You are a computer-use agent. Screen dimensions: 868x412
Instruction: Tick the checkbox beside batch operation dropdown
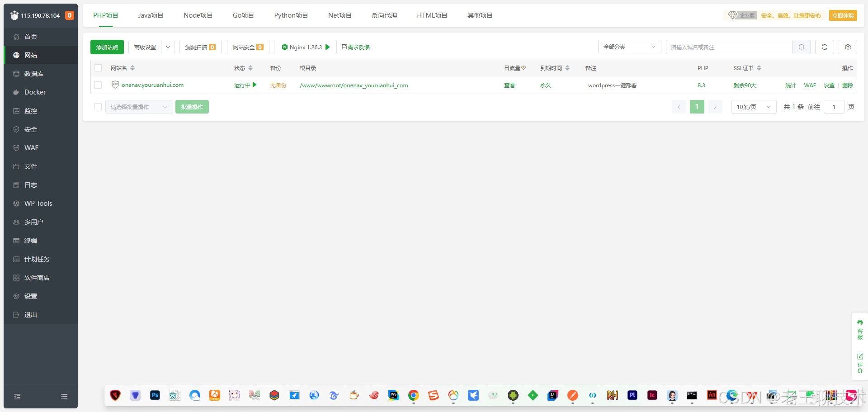(x=98, y=107)
